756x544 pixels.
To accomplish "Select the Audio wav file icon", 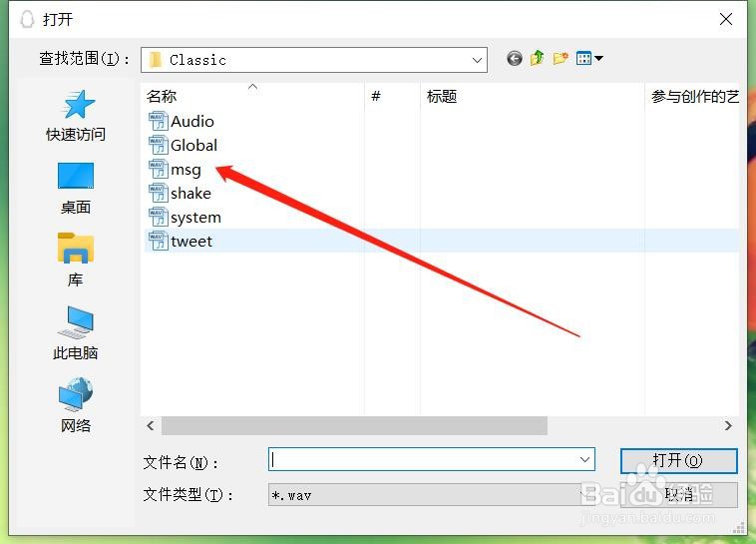I will [x=159, y=121].
